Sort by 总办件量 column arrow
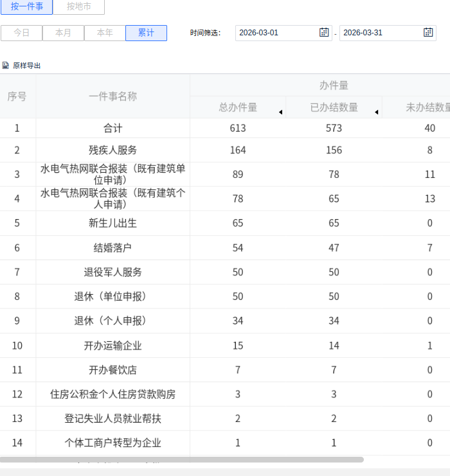 point(280,112)
